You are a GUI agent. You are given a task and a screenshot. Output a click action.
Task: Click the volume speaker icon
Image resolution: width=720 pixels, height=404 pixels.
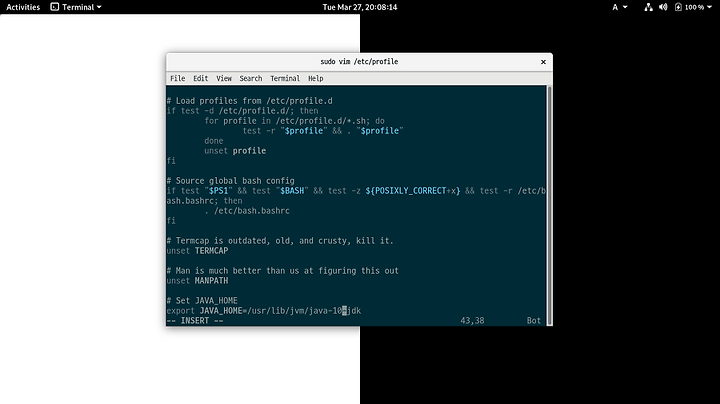pyautogui.click(x=663, y=7)
